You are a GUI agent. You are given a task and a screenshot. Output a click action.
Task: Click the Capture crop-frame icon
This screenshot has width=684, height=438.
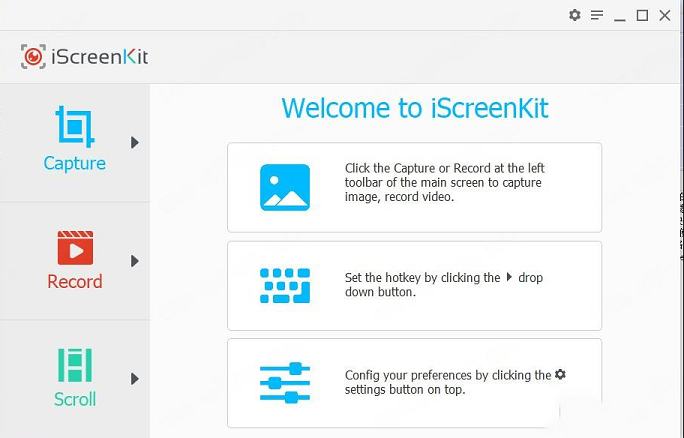pos(75,127)
